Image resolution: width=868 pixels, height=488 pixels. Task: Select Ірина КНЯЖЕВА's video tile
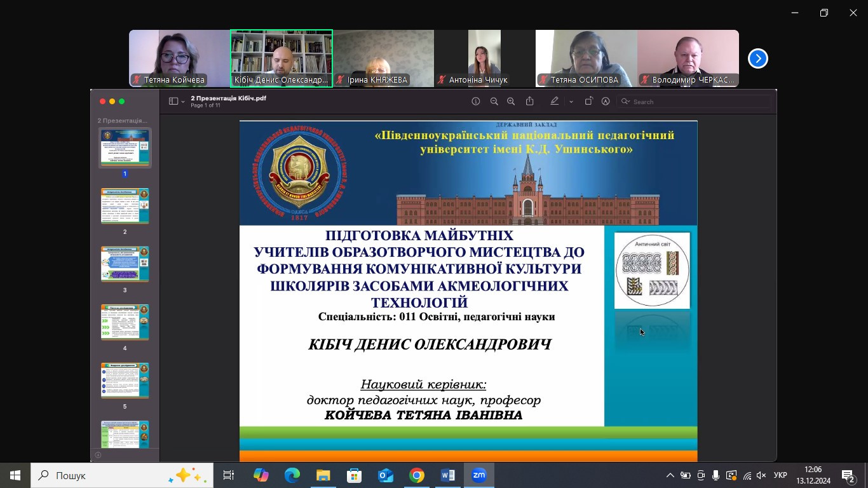[383, 58]
